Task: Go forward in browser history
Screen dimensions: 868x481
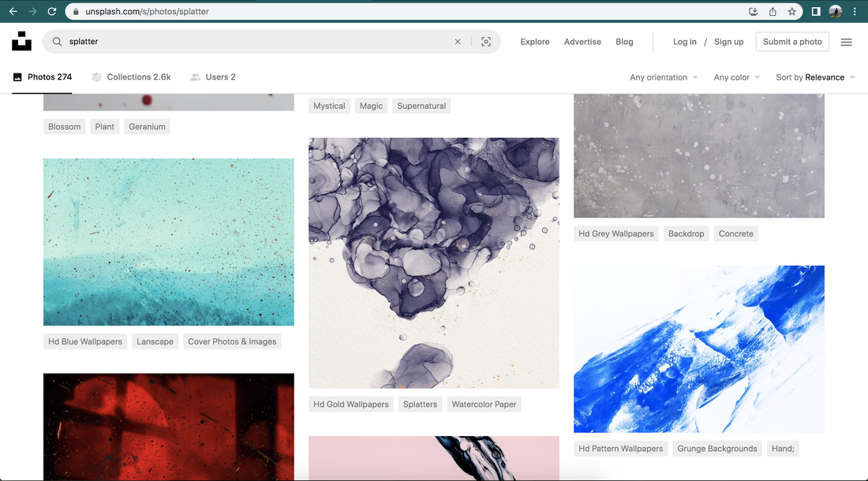Action: click(32, 12)
